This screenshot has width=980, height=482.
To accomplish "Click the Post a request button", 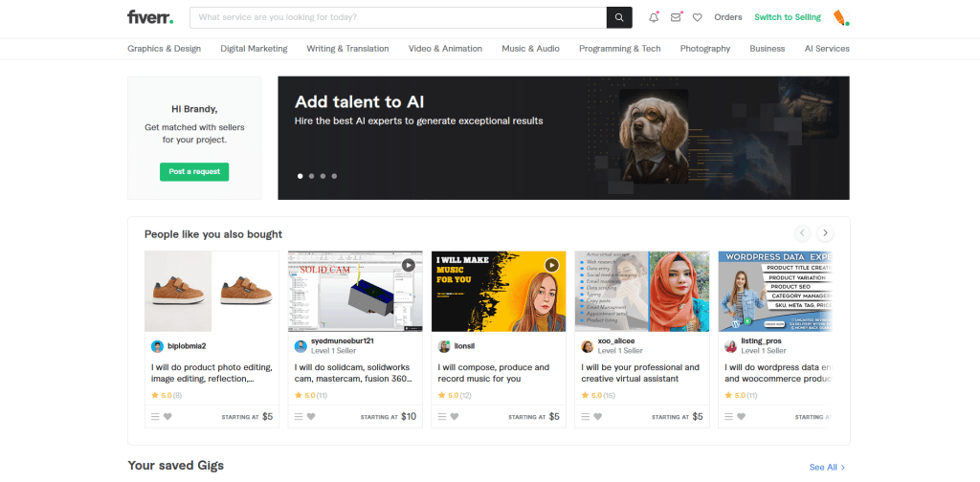I will 194,172.
